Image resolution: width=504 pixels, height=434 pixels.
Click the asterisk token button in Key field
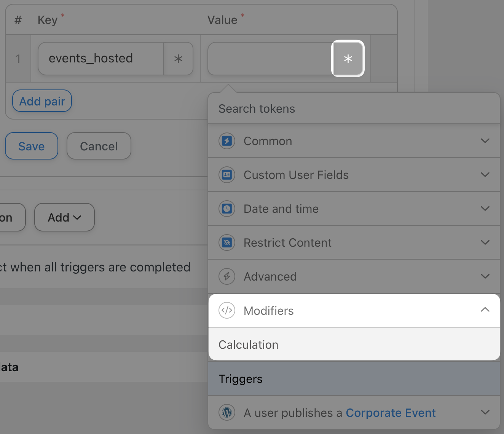point(178,59)
